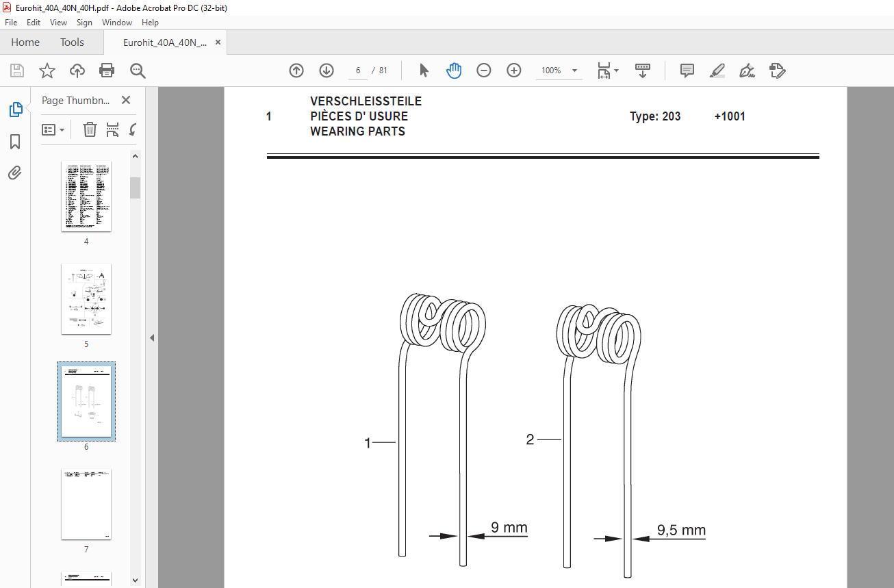Select the Eurohit_40A_40N document tab
894x588 pixels.
[x=165, y=42]
